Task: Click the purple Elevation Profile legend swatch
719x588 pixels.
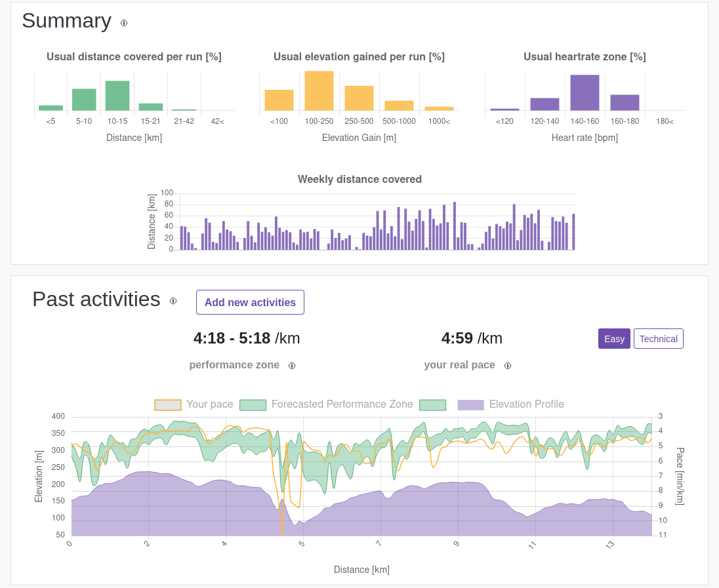Action: point(470,405)
